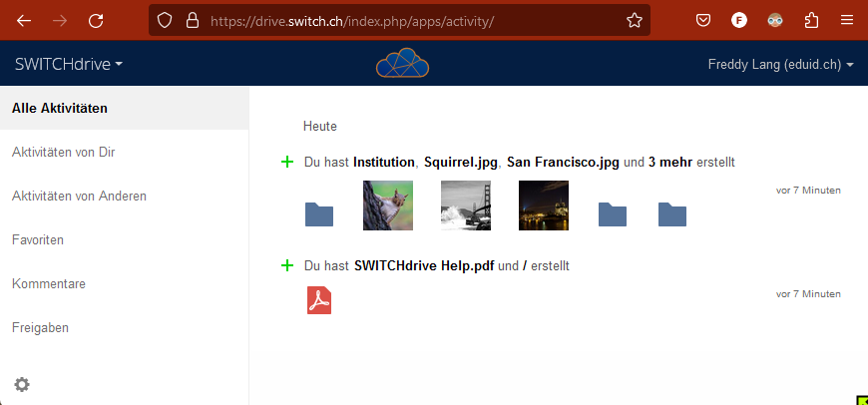Select Alle Aktivitäten in sidebar
Viewport: 868px width, 405px height.
125,108
